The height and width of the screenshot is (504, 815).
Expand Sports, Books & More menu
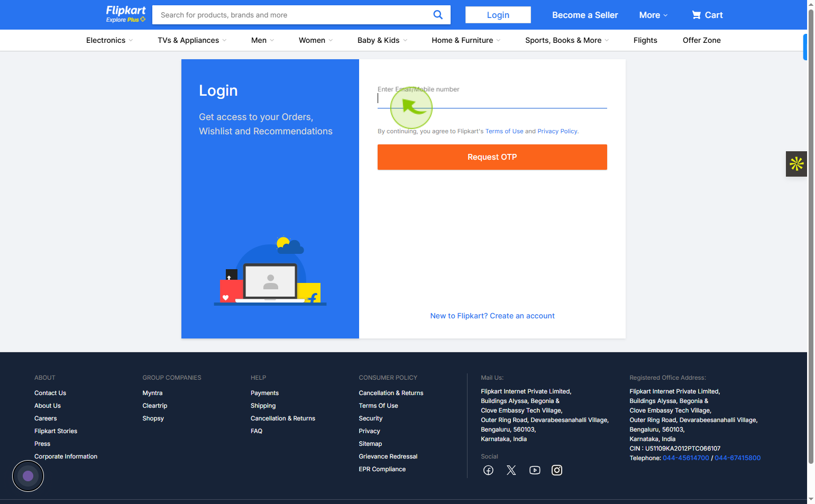point(567,40)
